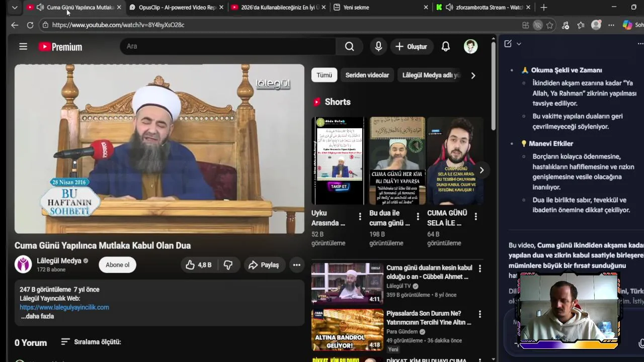Open options for 'CUMA GÜNÜ SELA İLE' short

tap(475, 217)
